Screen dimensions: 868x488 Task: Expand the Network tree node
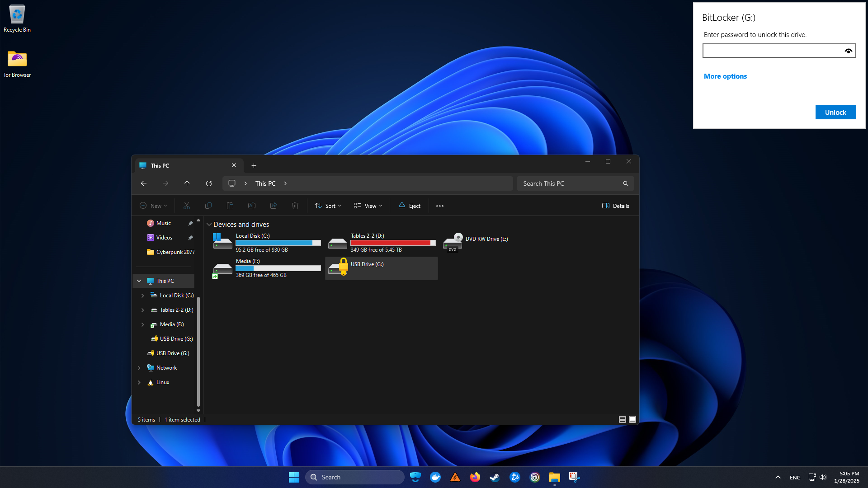click(x=139, y=368)
